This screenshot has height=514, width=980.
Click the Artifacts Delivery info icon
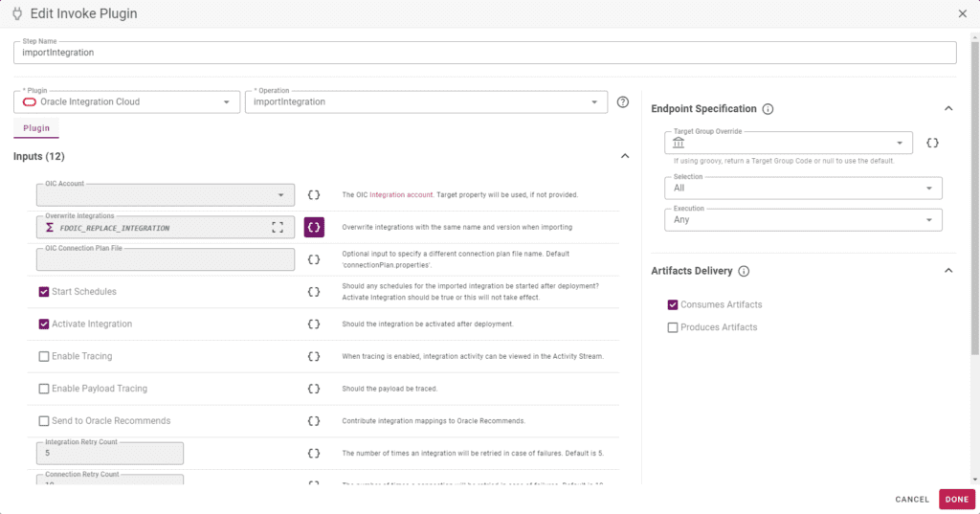[743, 271]
